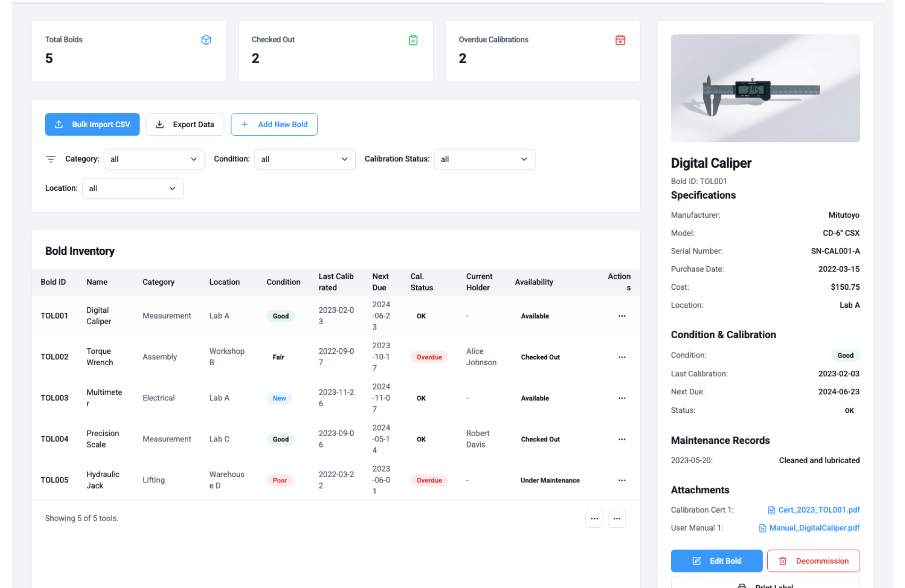Expand the Condition filter dropdown
The image size is (905, 588).
(x=304, y=159)
